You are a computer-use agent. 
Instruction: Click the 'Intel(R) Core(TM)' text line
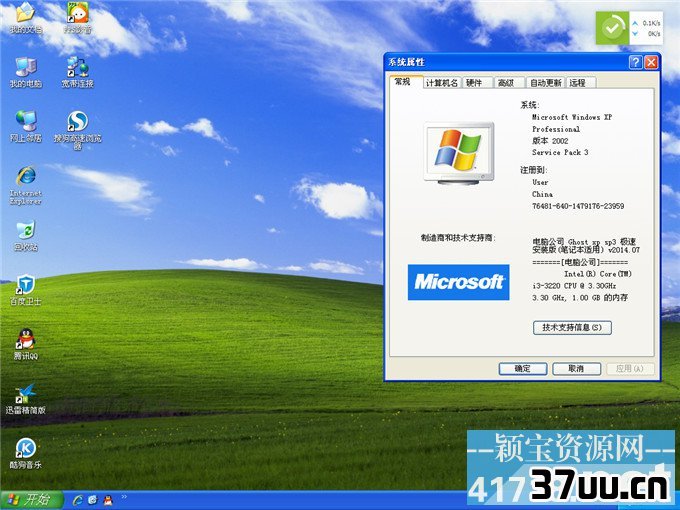tap(598, 274)
